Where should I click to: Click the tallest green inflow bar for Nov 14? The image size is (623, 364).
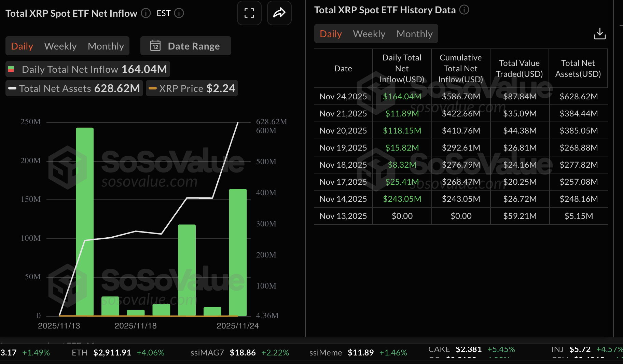click(x=84, y=222)
